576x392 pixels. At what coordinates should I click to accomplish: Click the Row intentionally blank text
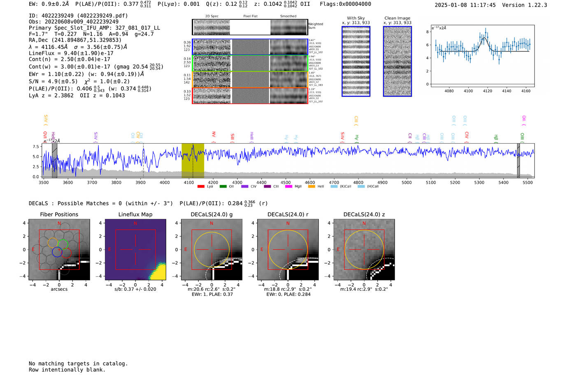(67, 370)
